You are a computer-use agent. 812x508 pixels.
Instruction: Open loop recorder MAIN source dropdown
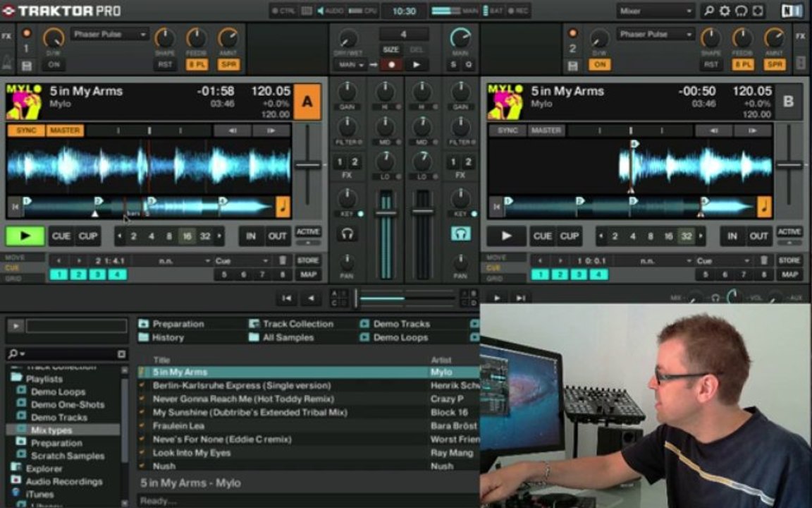click(351, 65)
